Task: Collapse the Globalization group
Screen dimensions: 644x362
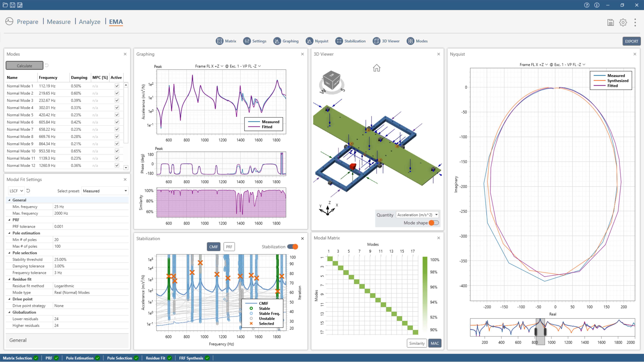Action: pyautogui.click(x=9, y=312)
